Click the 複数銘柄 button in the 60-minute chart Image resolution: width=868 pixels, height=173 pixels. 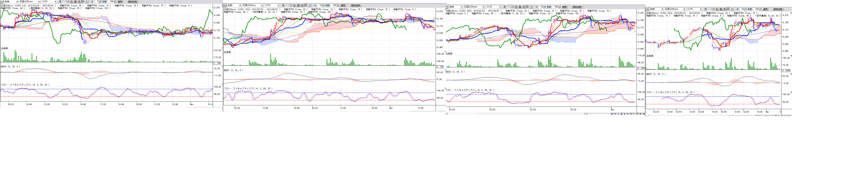(778, 9)
